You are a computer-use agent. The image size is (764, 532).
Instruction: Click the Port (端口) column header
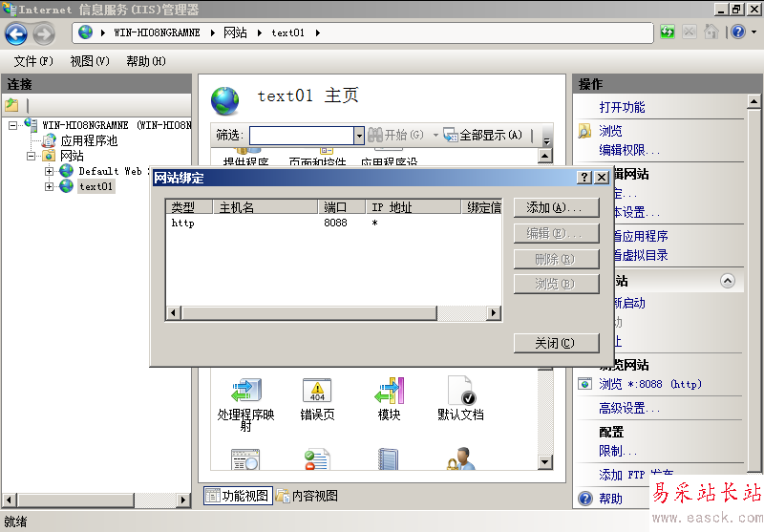pos(342,207)
